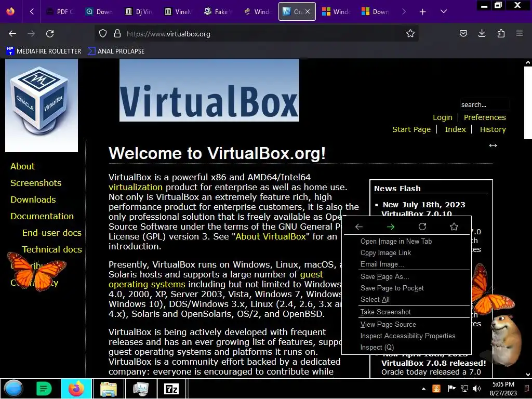Viewport: 532px width, 399px height.
Task: Choose Select All from context menu
Action: tap(406, 299)
